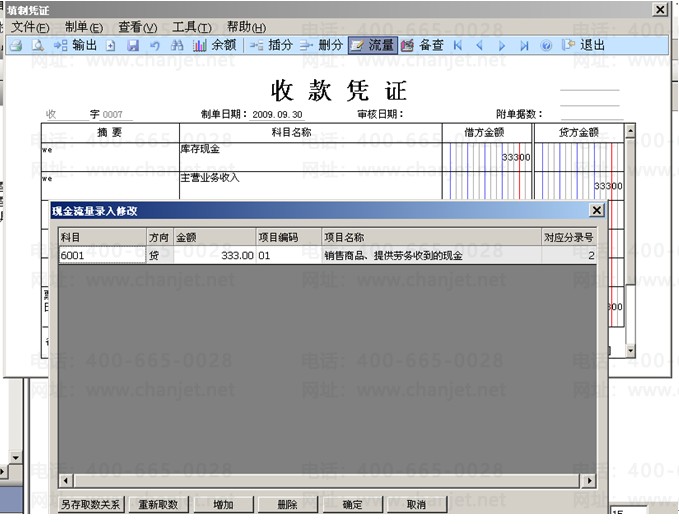Click the 输出 export toolbar button
679x525 pixels.
[x=75, y=45]
